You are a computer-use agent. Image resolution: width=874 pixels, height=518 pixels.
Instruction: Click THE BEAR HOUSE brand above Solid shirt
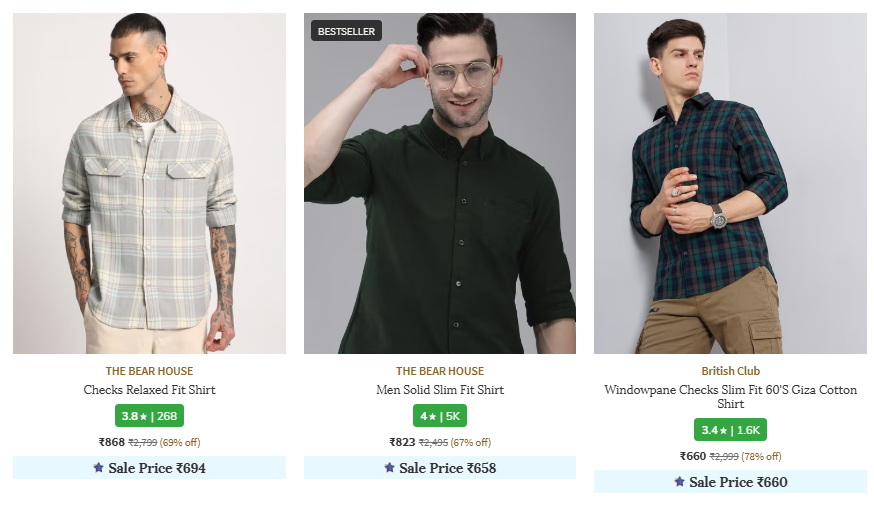[x=440, y=371]
